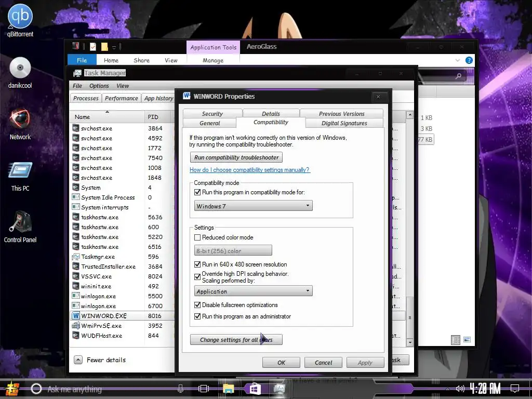Click the WmiPrvSE.exe process icon

76,326
